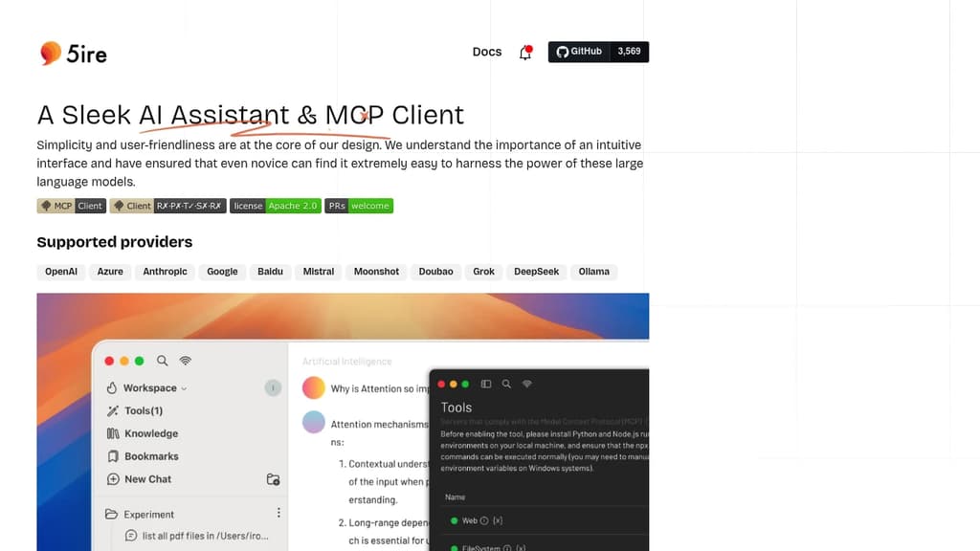Click 'Artificial Intelligence' chat title
Screen dimensions: 980x551
pyautogui.click(x=346, y=362)
